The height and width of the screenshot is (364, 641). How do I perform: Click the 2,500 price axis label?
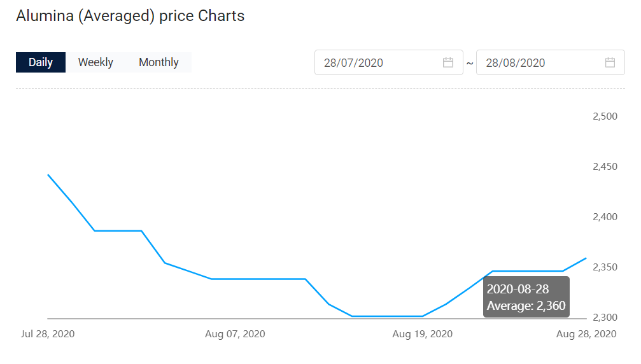(605, 116)
